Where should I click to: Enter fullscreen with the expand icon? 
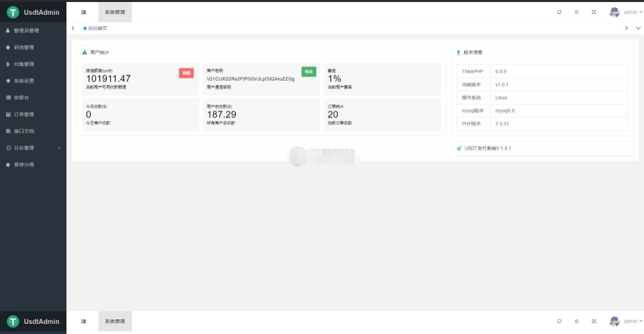pos(594,12)
